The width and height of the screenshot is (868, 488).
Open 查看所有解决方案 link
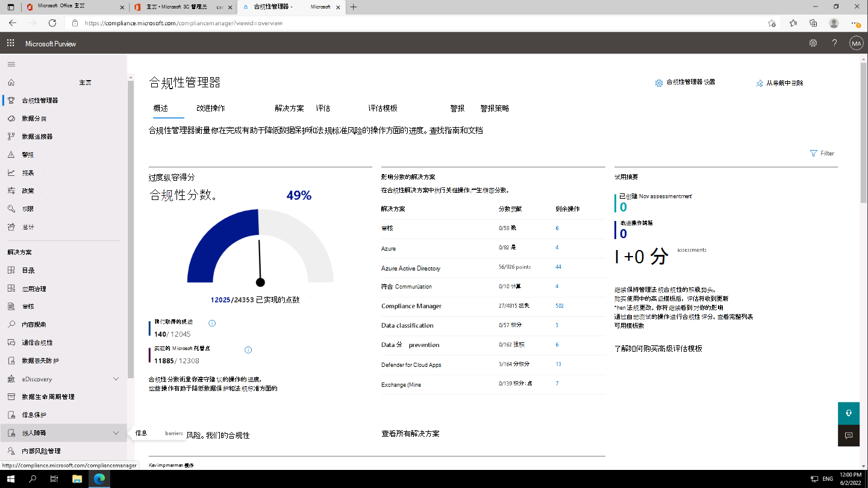410,434
